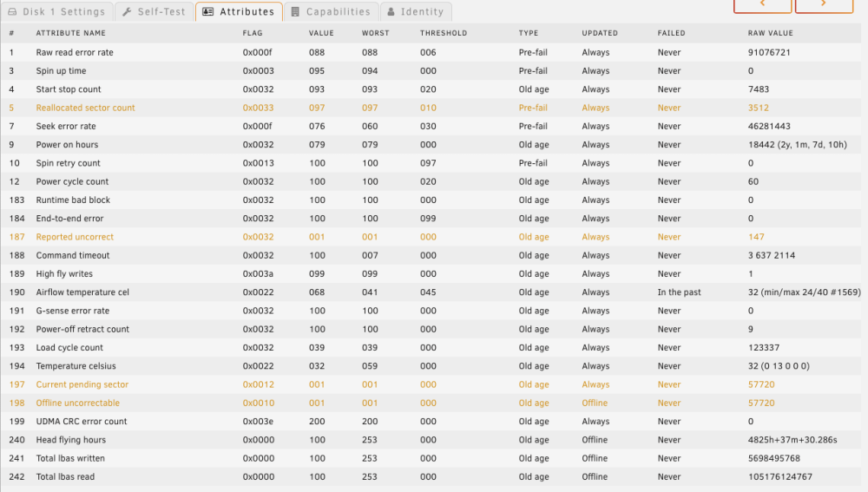The height and width of the screenshot is (492, 868).
Task: Click the person icon on Identity tab
Action: [391, 11]
